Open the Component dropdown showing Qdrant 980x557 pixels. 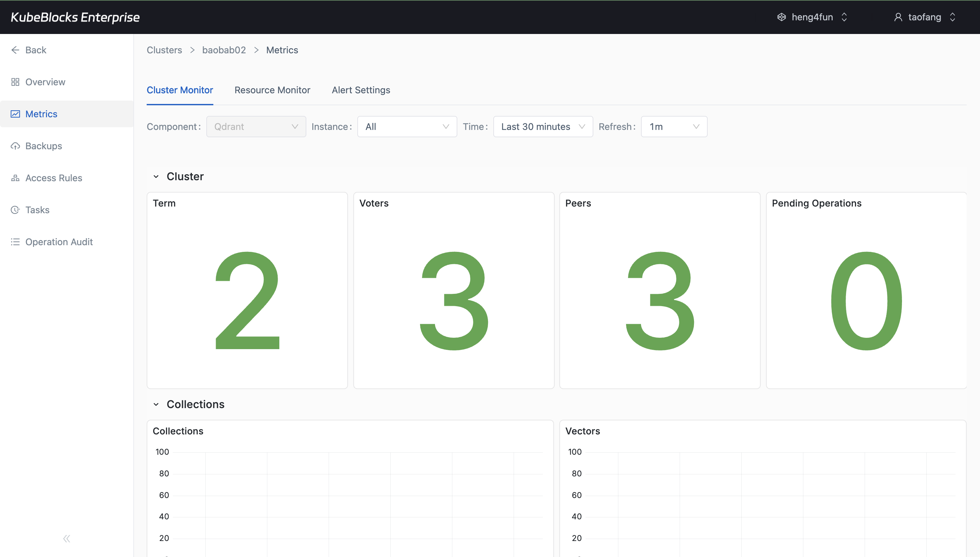click(256, 127)
